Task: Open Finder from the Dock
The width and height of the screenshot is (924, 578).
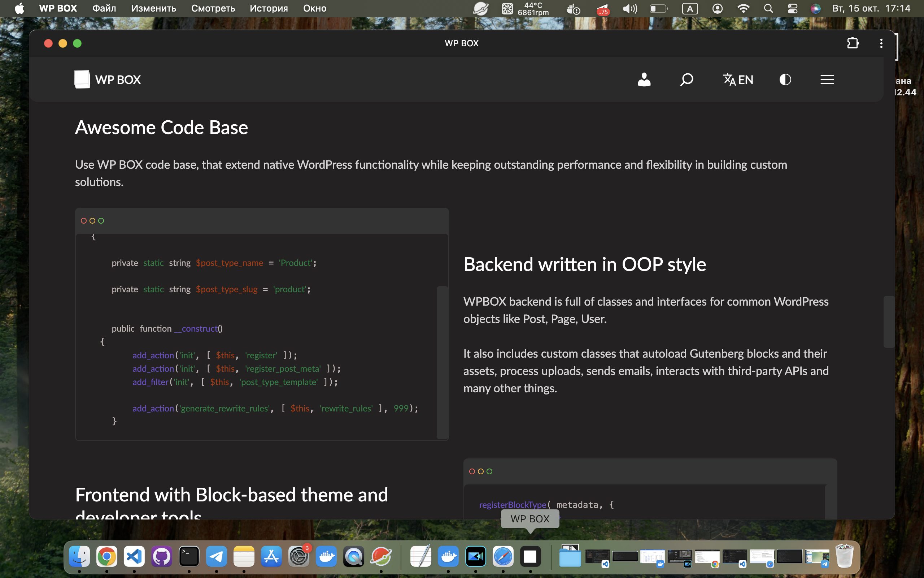Action: click(x=79, y=556)
